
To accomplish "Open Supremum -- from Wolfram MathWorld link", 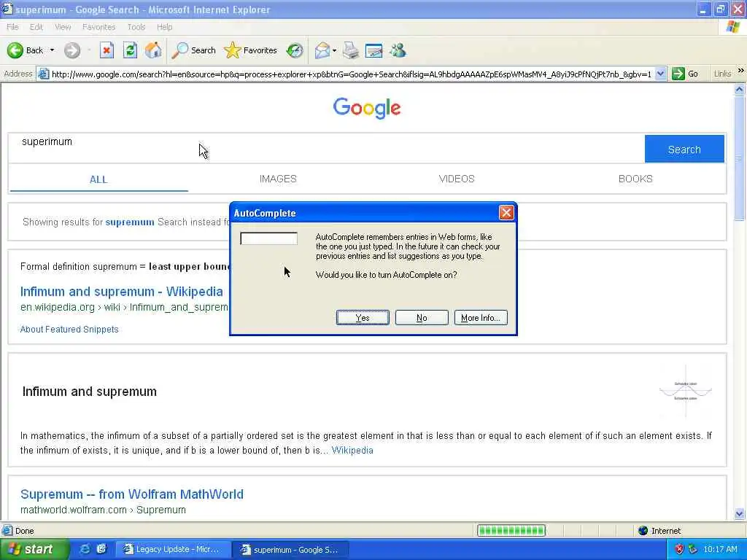I will coord(131,494).
